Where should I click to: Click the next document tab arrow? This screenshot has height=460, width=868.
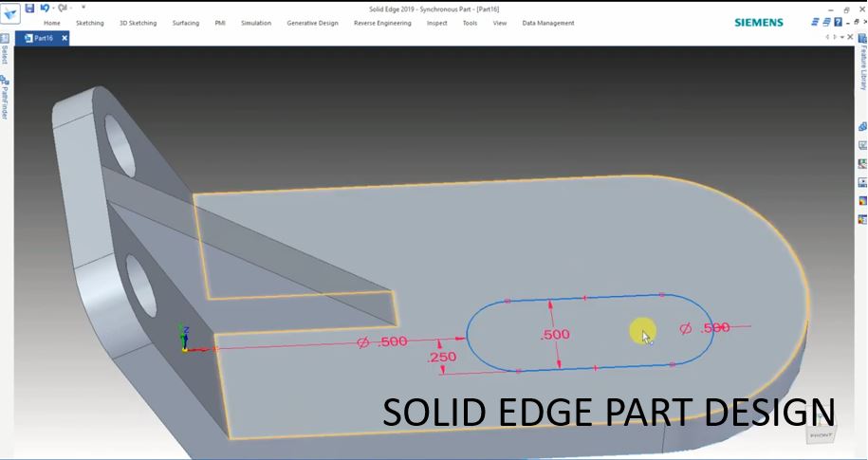coord(834,38)
